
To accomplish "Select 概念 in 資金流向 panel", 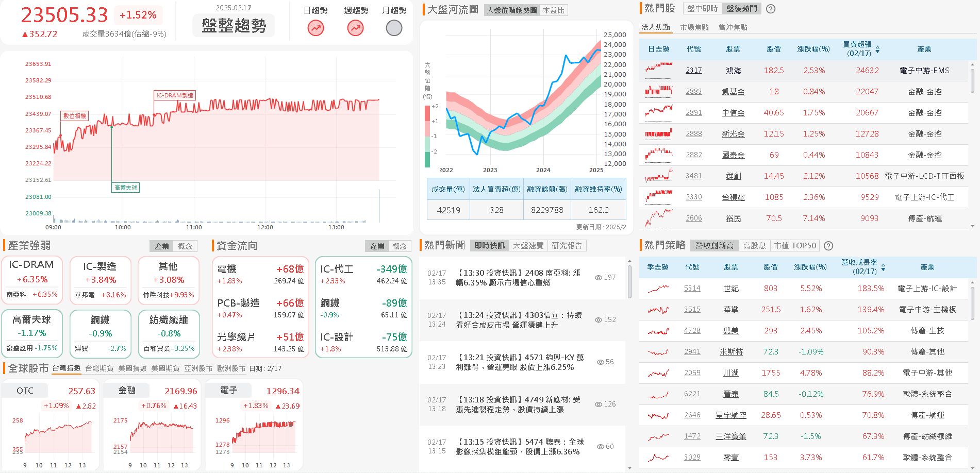I will tap(400, 246).
